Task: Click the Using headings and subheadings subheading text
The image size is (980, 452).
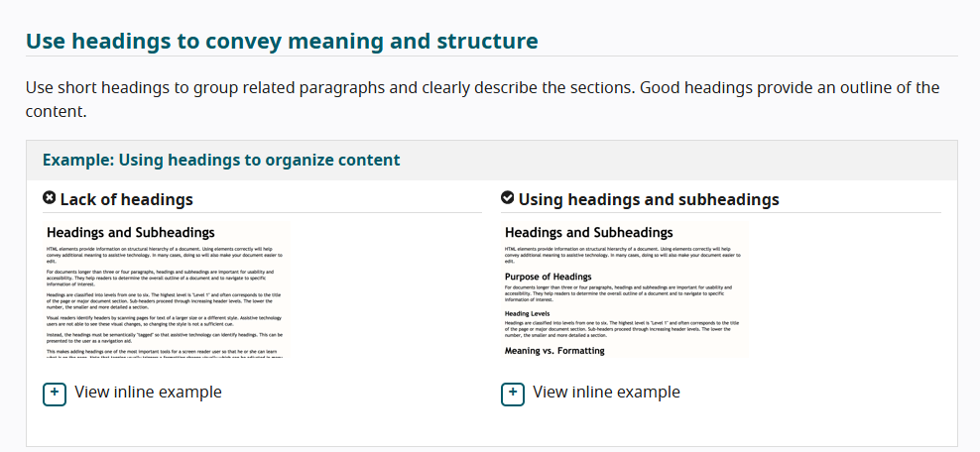Action: point(649,200)
